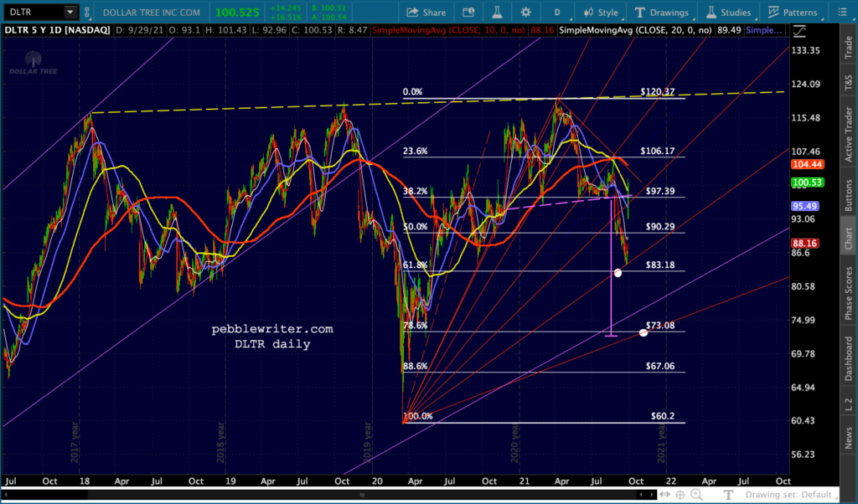This screenshot has width=858, height=504.
Task: Click the SimpleMovingAvg 10 study label
Action: 448,30
